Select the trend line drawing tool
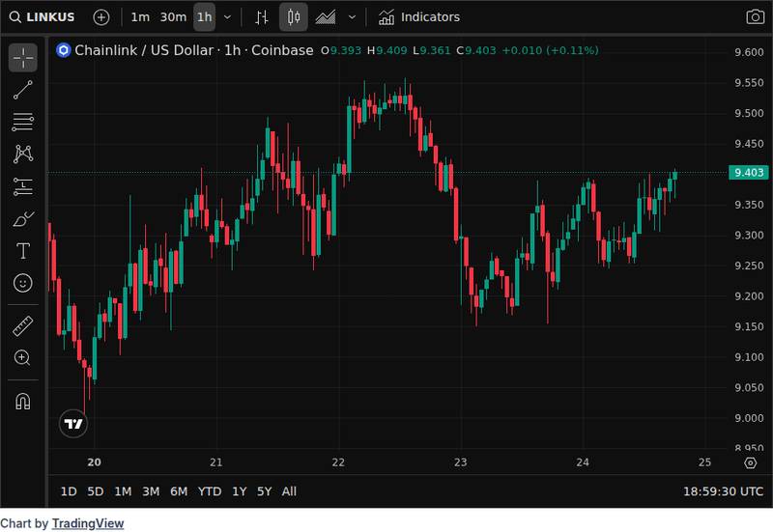 pyautogui.click(x=23, y=90)
